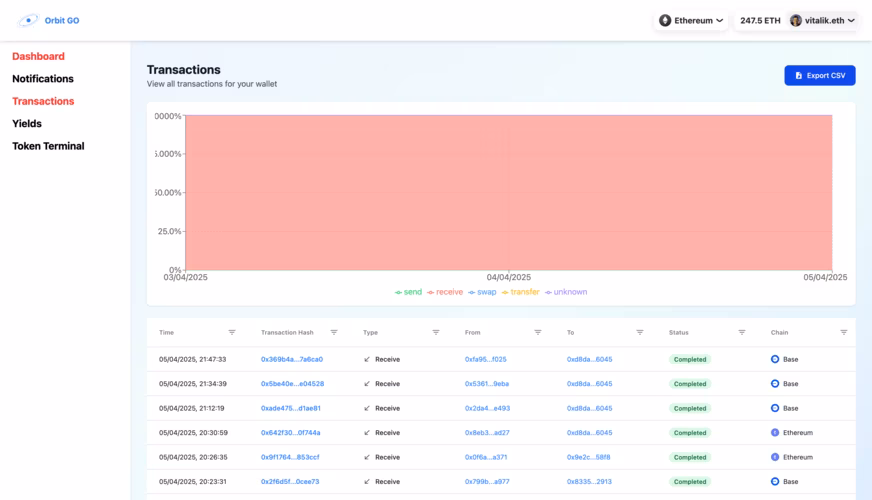872x500 pixels.
Task: Click the red receive area in chart
Action: pyautogui.click(x=509, y=193)
